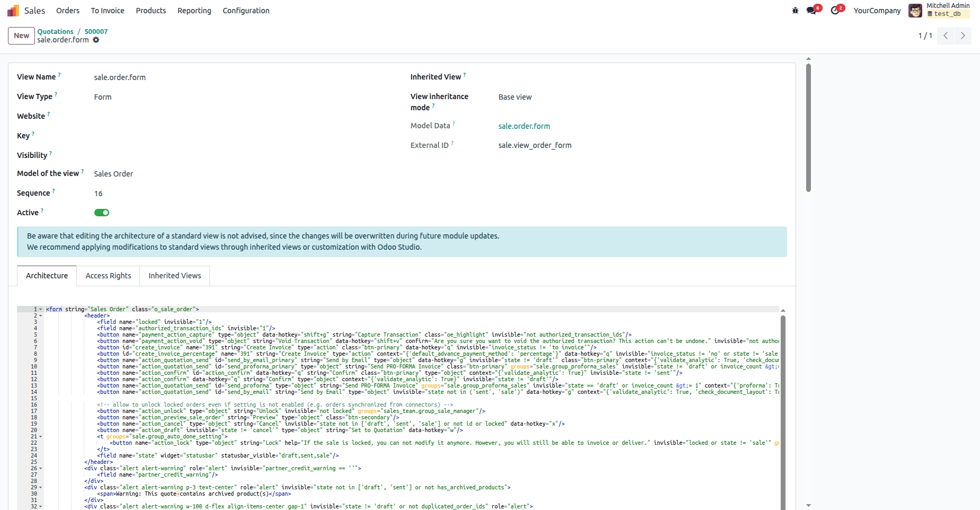
Task: Collapse the code fold at line 21
Action: 41,436
